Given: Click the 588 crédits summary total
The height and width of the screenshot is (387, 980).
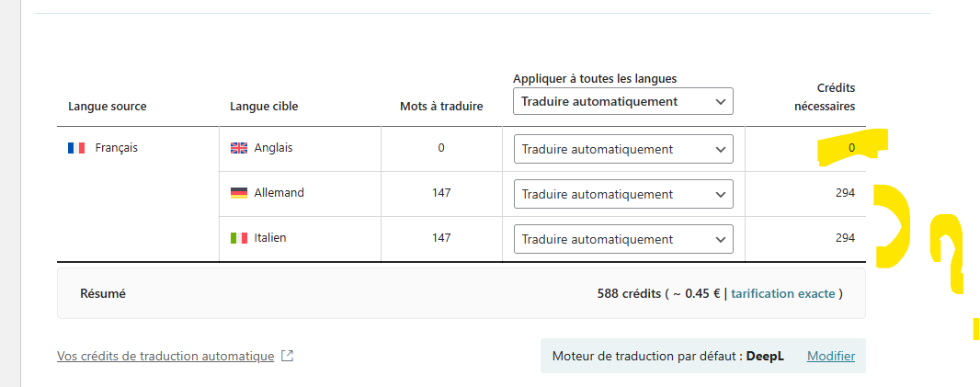Looking at the screenshot, I should (629, 294).
